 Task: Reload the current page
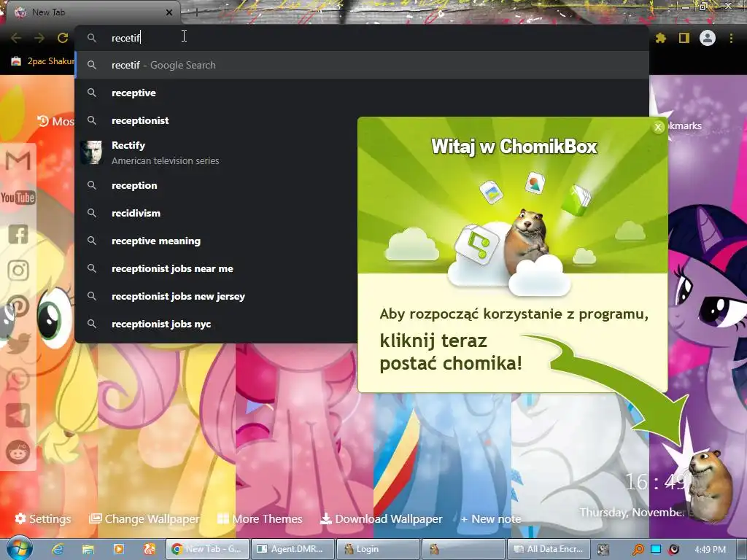tap(63, 38)
